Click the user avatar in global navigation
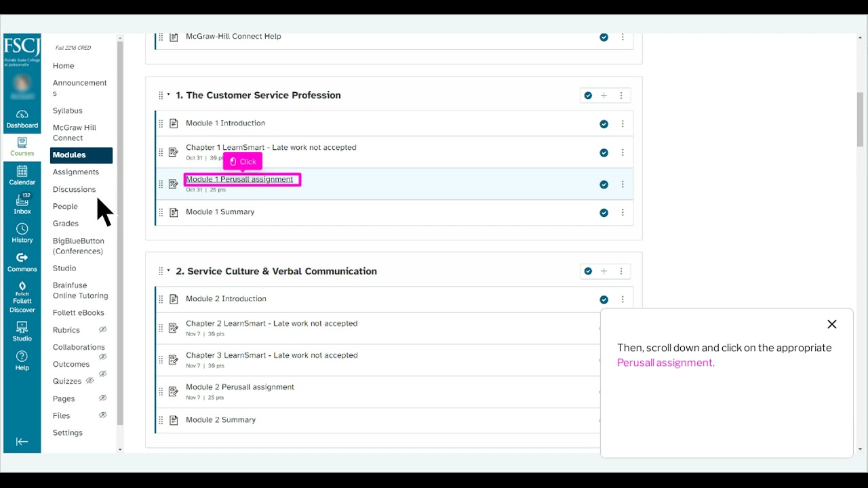This screenshot has width=868, height=488. click(x=22, y=84)
